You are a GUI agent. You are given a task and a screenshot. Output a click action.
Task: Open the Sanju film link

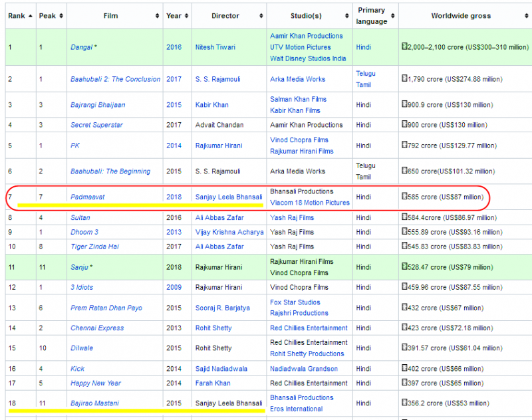point(79,267)
